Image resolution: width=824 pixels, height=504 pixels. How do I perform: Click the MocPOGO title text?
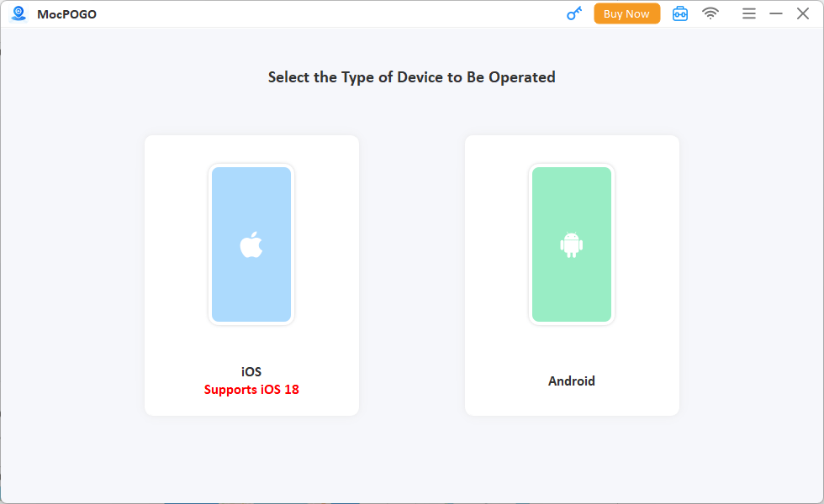coord(66,14)
